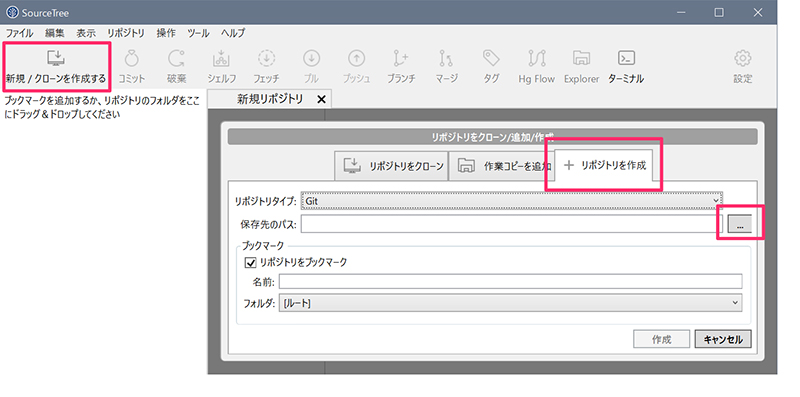Open the シェルフ toolbar icon
800x397 pixels.
click(x=221, y=66)
